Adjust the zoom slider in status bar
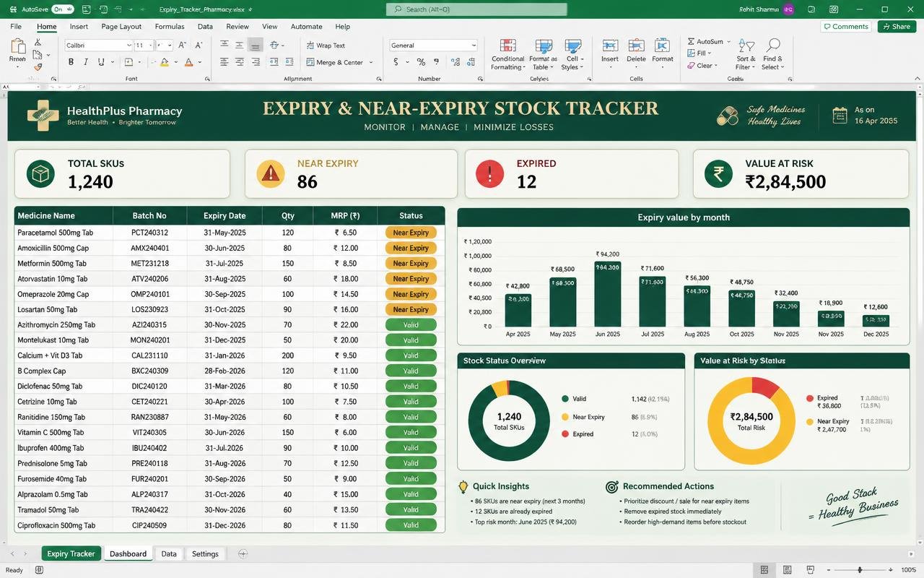The image size is (924, 578). pos(859,570)
